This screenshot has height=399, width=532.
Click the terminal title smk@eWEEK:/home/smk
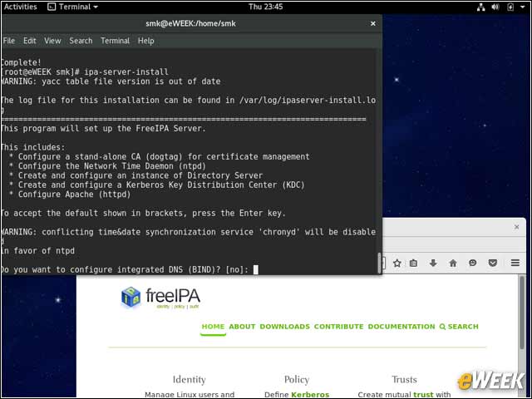click(190, 23)
